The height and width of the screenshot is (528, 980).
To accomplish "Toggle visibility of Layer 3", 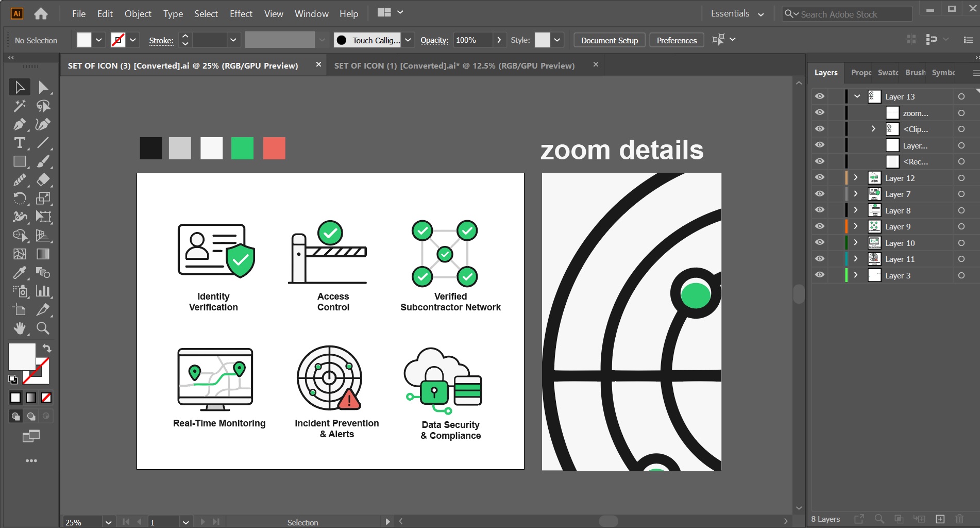I will 819,275.
